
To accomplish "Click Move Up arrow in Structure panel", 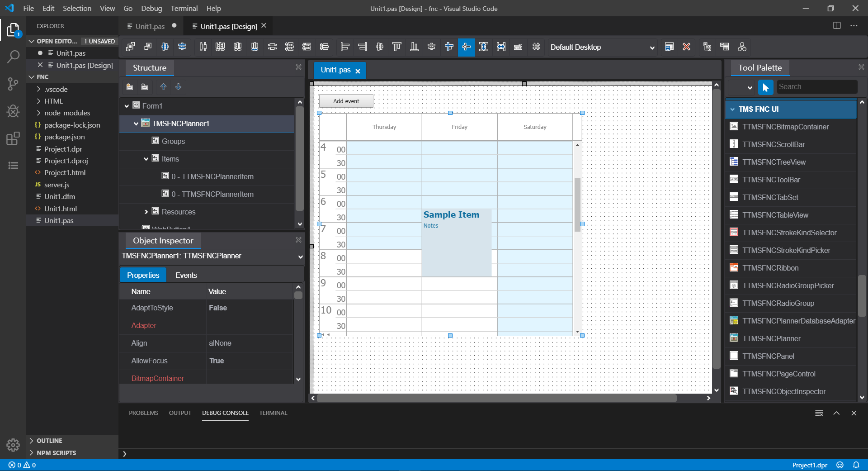I will pos(163,86).
